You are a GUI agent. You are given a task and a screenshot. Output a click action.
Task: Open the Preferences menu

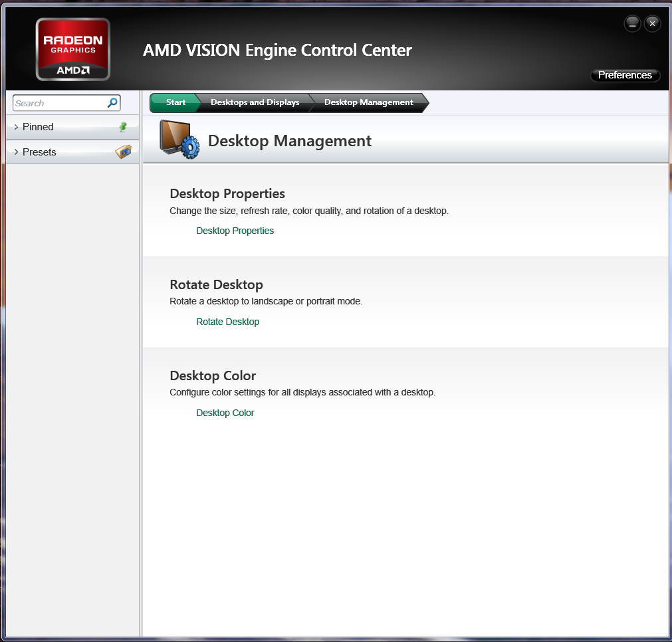pyautogui.click(x=625, y=75)
